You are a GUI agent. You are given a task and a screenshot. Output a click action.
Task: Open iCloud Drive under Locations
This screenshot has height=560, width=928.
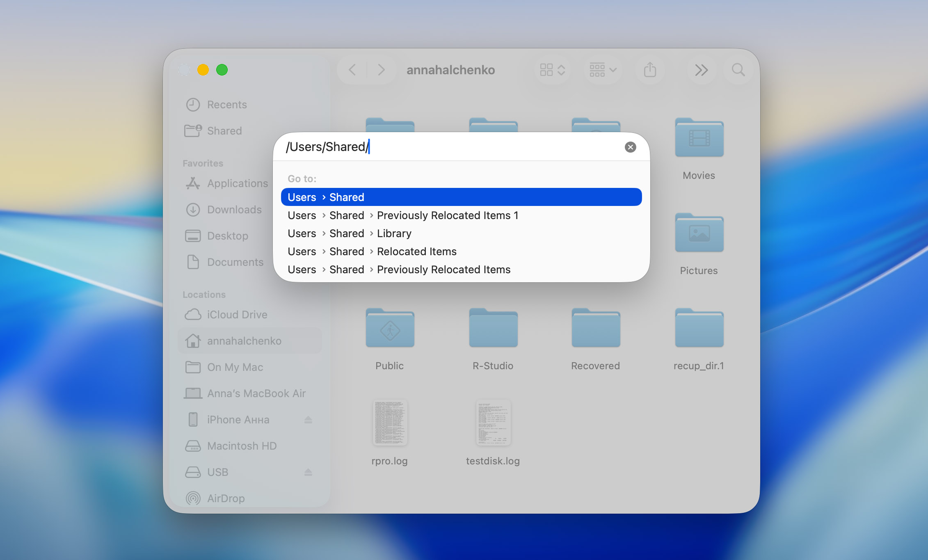click(236, 314)
